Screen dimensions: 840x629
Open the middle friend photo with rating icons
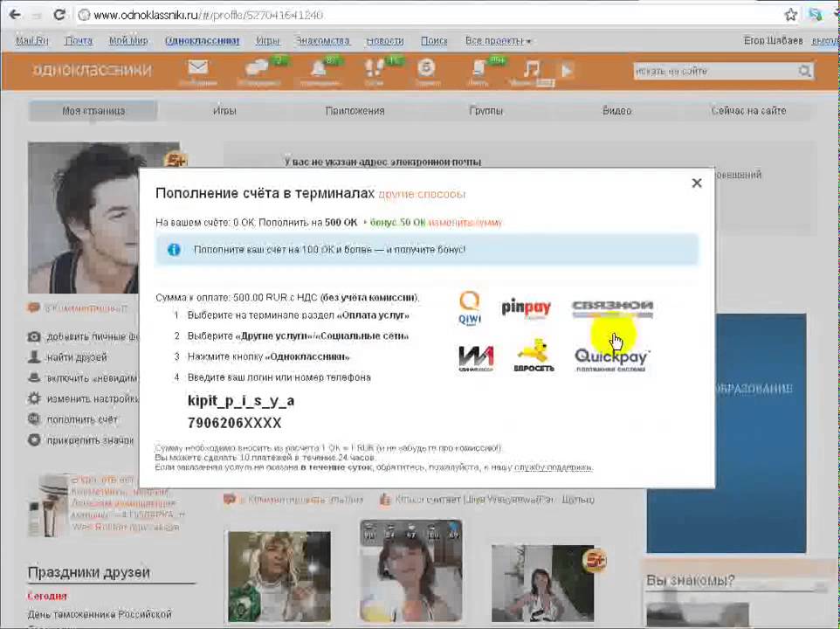[410, 570]
